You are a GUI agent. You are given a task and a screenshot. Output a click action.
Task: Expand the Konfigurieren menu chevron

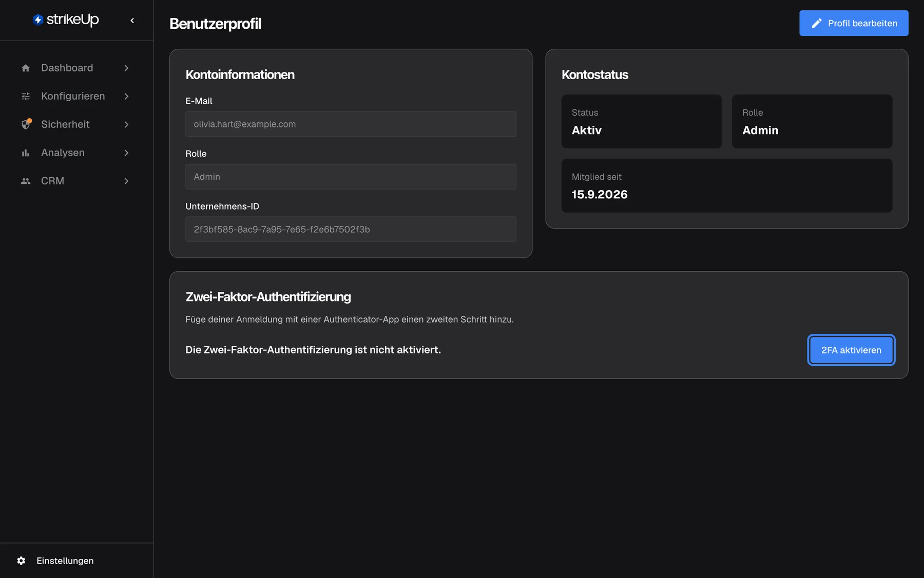point(126,96)
